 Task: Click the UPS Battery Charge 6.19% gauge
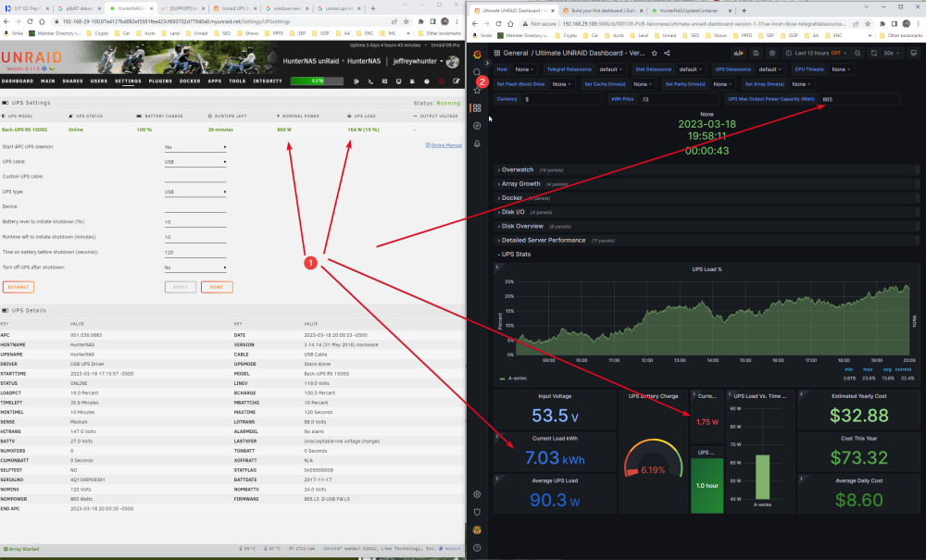pyautogui.click(x=653, y=460)
